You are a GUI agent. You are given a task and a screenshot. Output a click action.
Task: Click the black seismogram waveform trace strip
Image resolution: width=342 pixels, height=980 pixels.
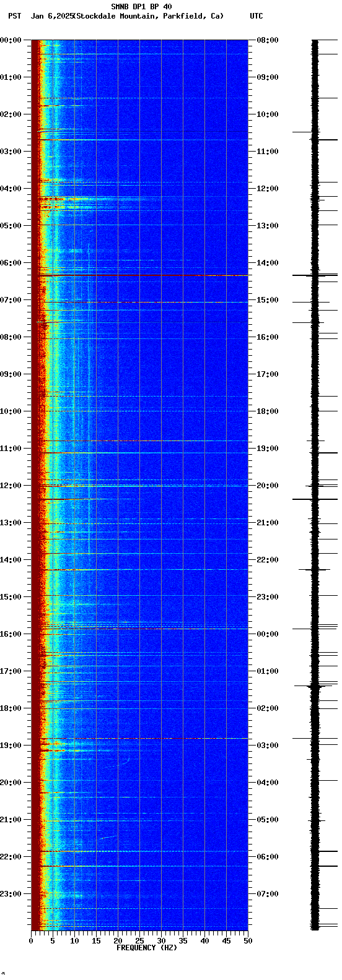315,485
